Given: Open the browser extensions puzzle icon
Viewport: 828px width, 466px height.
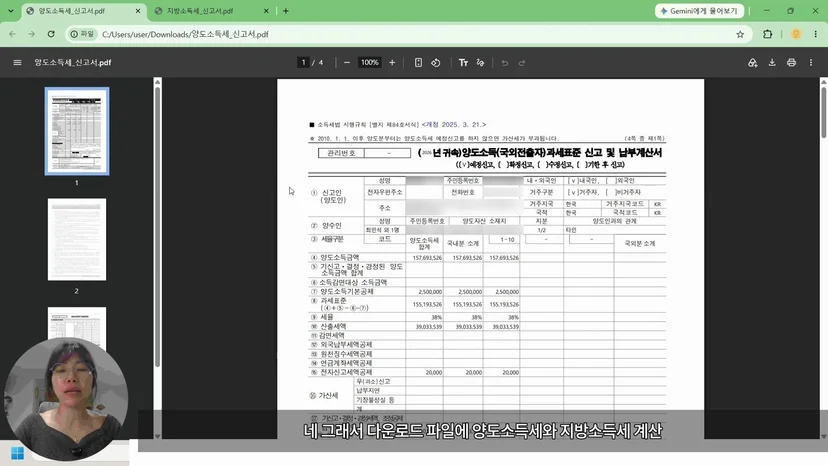Looking at the screenshot, I should coord(768,34).
